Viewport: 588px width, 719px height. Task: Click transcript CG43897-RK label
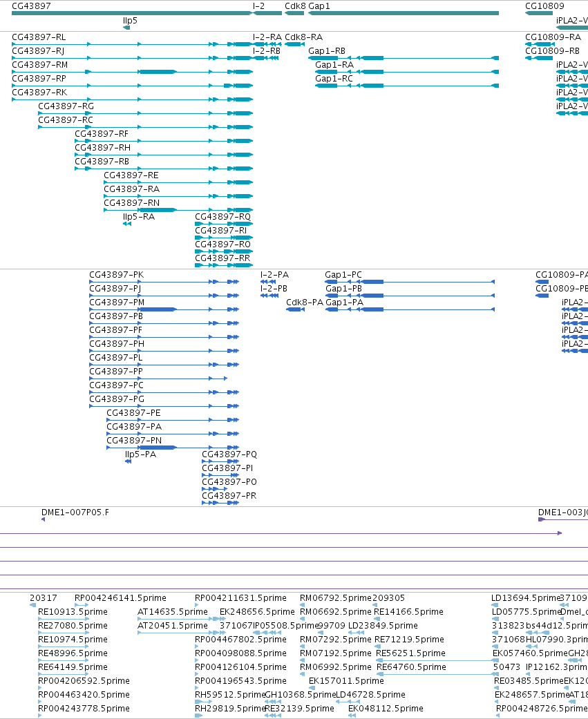click(x=39, y=92)
